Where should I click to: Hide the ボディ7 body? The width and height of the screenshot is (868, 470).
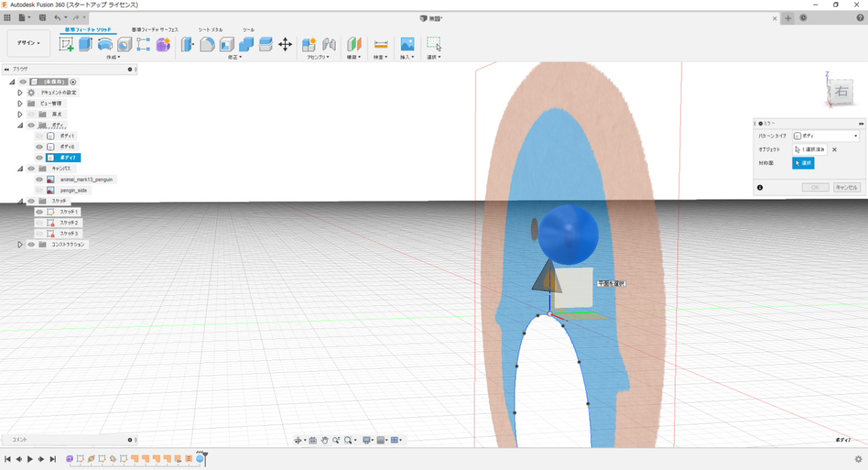[x=40, y=158]
